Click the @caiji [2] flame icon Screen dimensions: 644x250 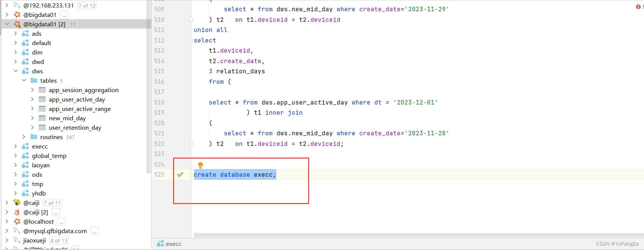coord(17,212)
